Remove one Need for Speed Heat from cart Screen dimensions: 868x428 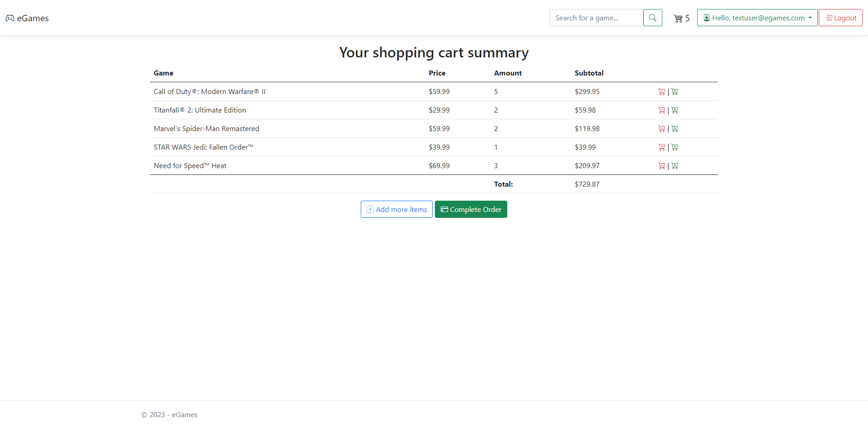[661, 166]
